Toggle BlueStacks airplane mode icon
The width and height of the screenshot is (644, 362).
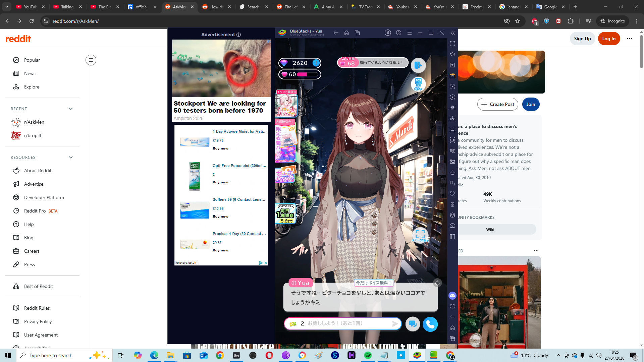coord(452,172)
